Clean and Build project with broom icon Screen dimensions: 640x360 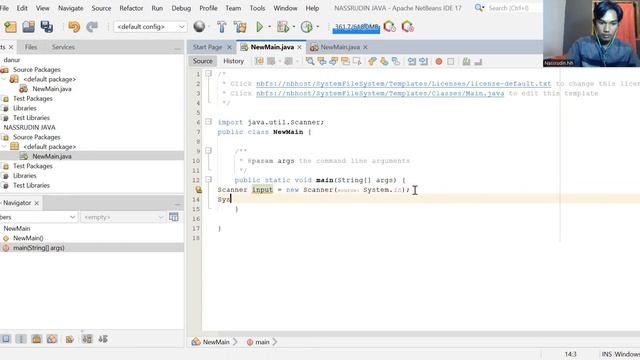[x=240, y=27]
